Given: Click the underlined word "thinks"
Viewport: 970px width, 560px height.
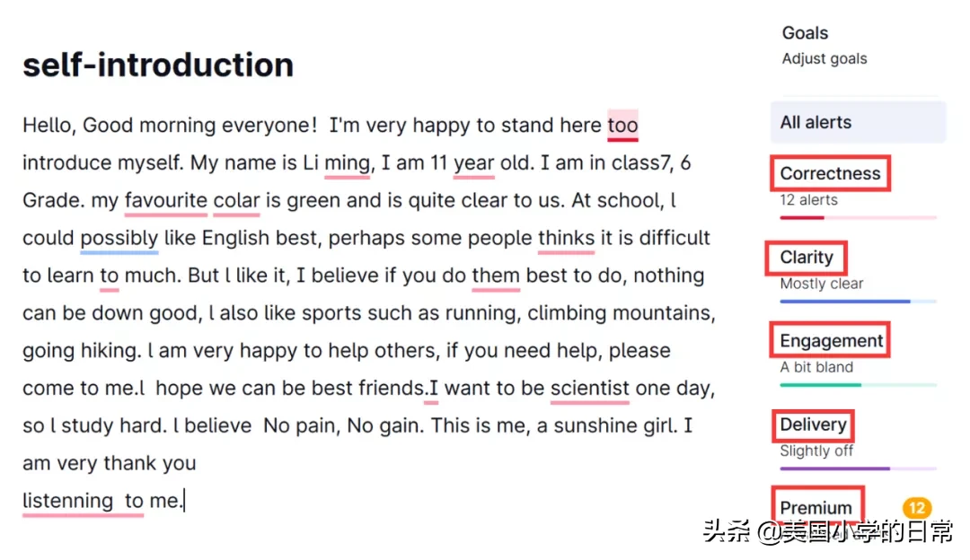Looking at the screenshot, I should pos(566,239).
